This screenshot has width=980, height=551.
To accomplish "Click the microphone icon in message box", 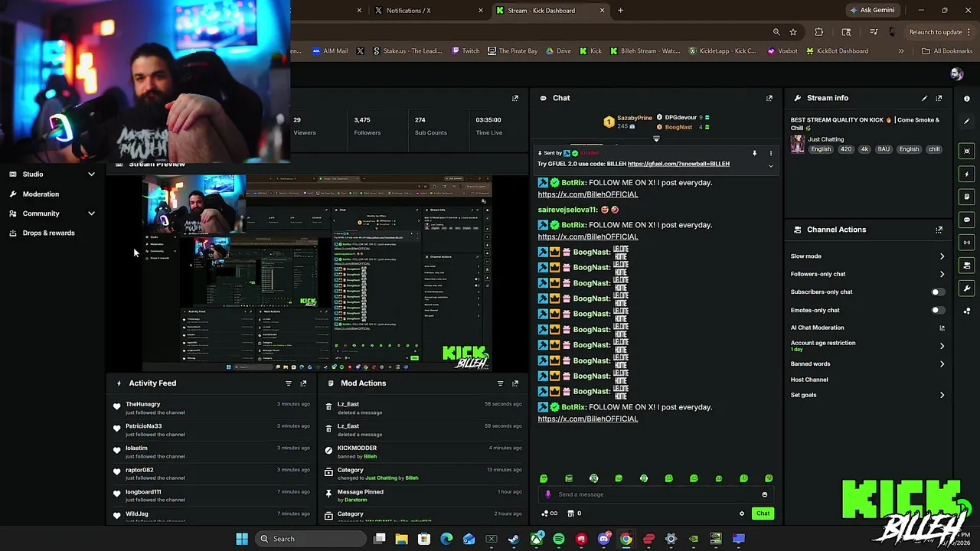I will tap(547, 494).
